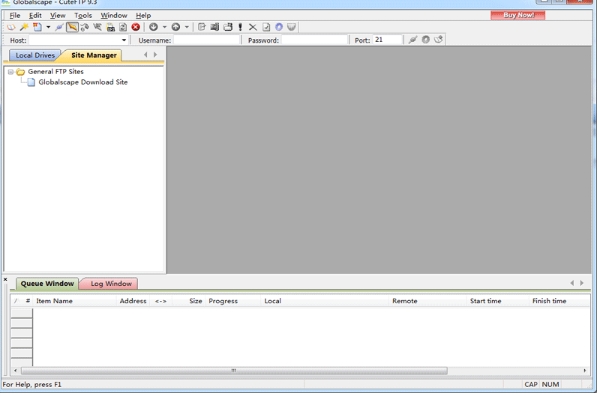Click the quick connect plug icon beside Port
The height and width of the screenshot is (396, 600).
(413, 40)
